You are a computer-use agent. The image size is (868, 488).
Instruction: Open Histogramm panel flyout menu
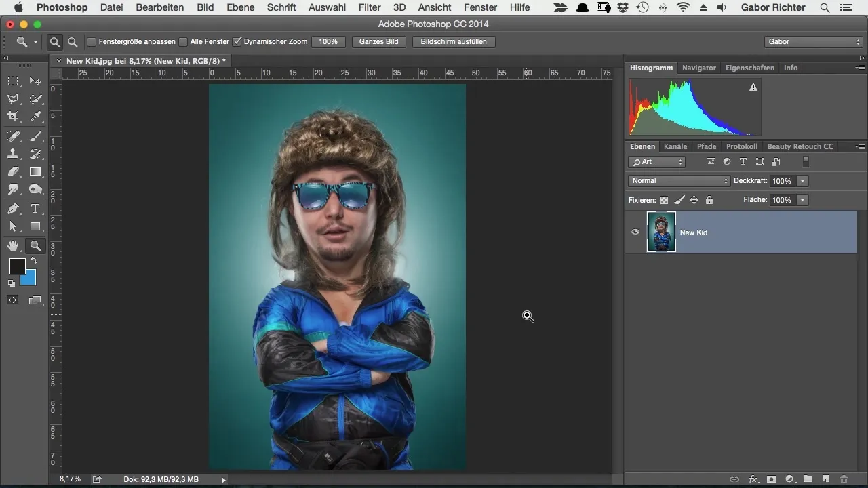860,68
